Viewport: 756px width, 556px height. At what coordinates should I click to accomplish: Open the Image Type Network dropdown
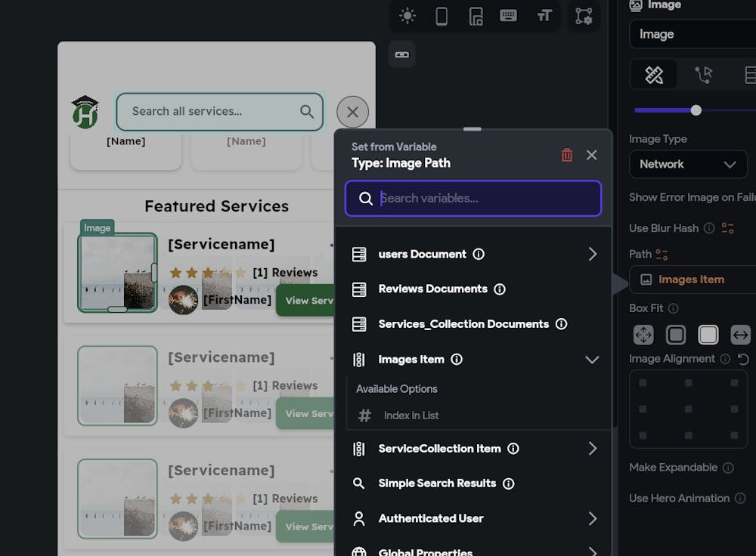[688, 164]
